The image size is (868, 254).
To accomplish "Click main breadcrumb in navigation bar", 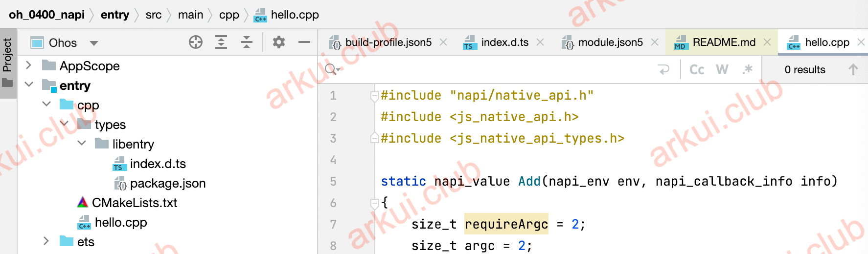I will (x=191, y=15).
